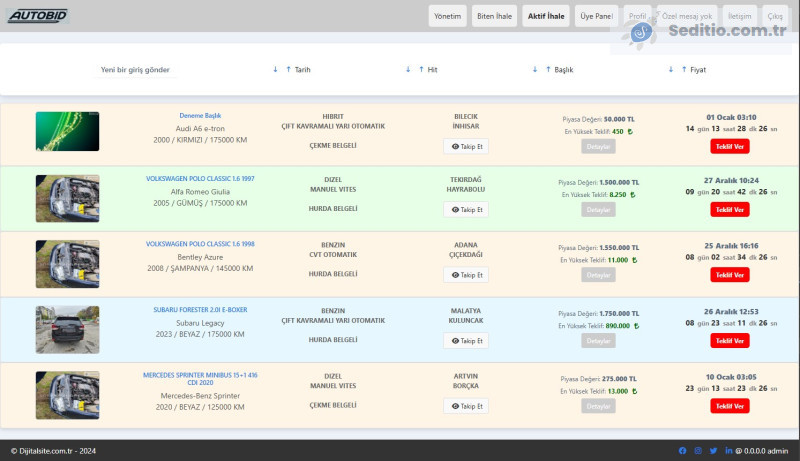Image resolution: width=800 pixels, height=461 pixels.
Task: Sort Hit descending with down arrow
Action: tap(408, 70)
